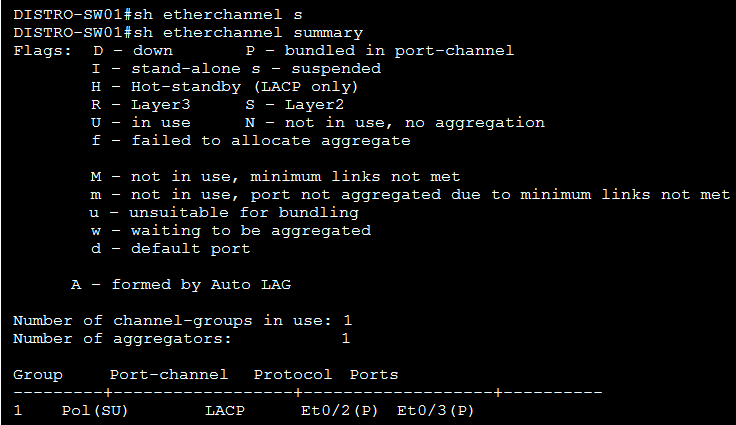Click 'P - bundled in port-channel' flag text
This screenshot has height=425, width=736.
[x=379, y=51]
